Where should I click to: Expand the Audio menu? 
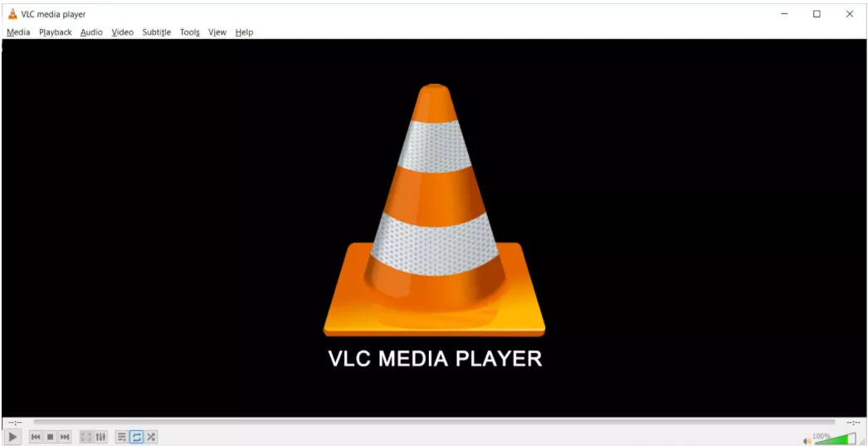(91, 32)
